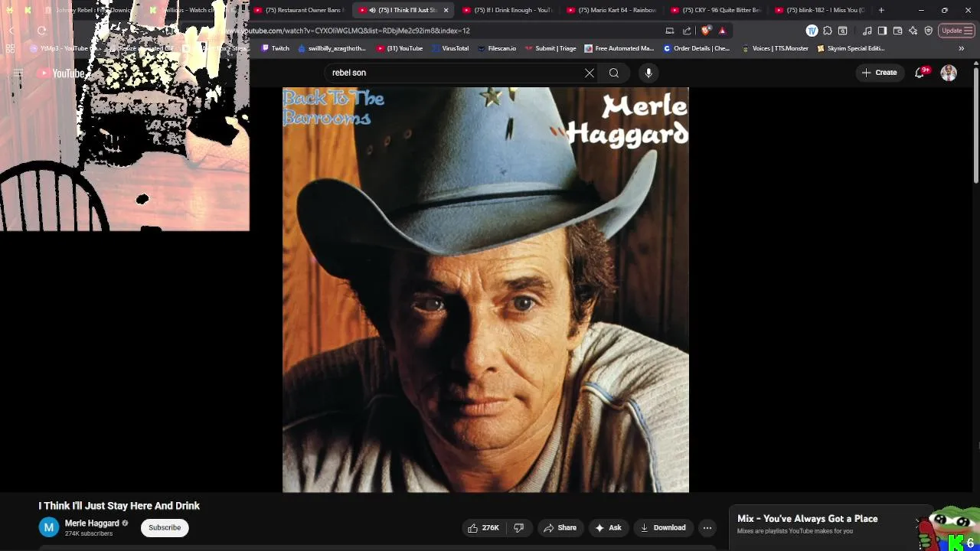Open the Free Automated Ma... bookmark
This screenshot has height=551, width=980.
(619, 48)
